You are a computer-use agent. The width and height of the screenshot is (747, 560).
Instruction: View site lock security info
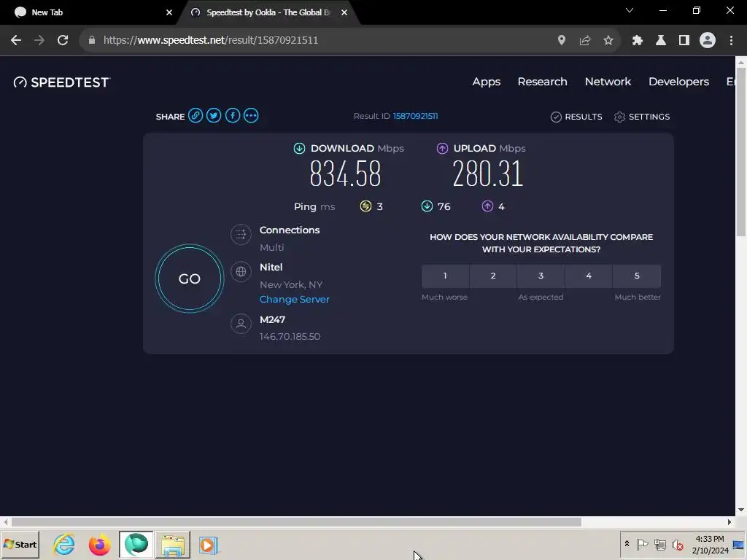pos(92,41)
